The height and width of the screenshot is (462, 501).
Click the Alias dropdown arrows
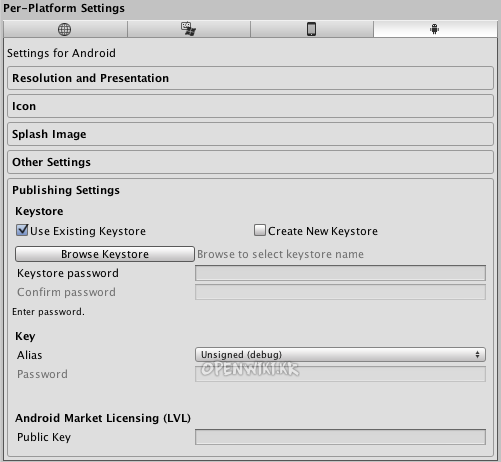click(477, 355)
